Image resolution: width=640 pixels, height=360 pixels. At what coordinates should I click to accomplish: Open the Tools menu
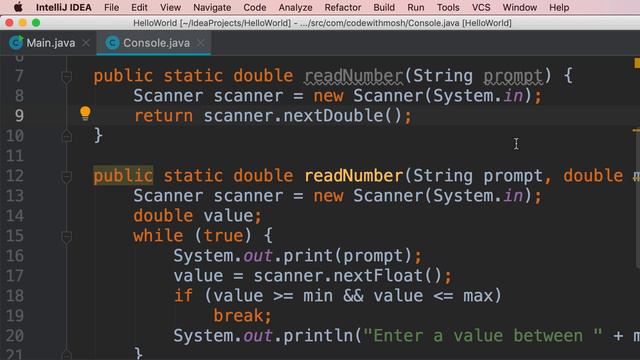click(x=448, y=7)
